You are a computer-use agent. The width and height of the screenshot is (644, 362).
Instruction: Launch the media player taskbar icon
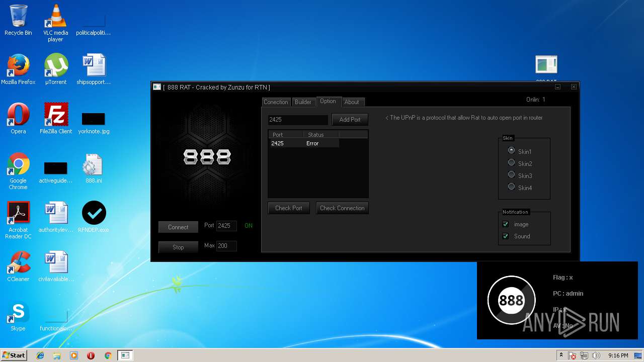(x=74, y=355)
